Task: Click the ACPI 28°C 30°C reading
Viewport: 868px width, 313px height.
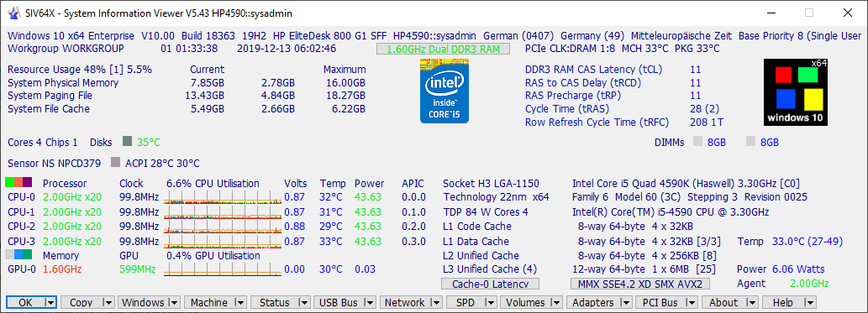Action: click(162, 163)
